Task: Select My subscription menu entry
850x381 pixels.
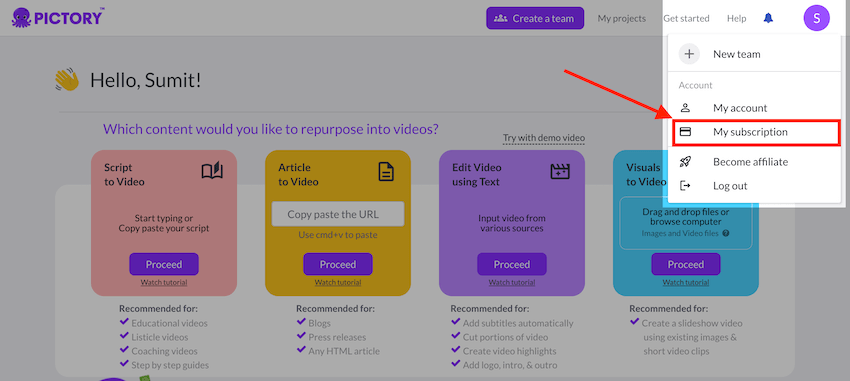Action: coord(756,133)
